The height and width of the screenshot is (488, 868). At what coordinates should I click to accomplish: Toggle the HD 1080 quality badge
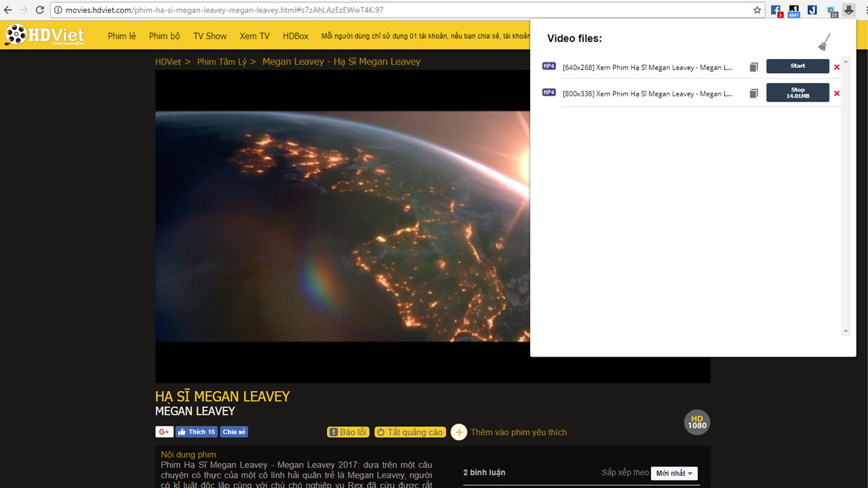tap(697, 422)
